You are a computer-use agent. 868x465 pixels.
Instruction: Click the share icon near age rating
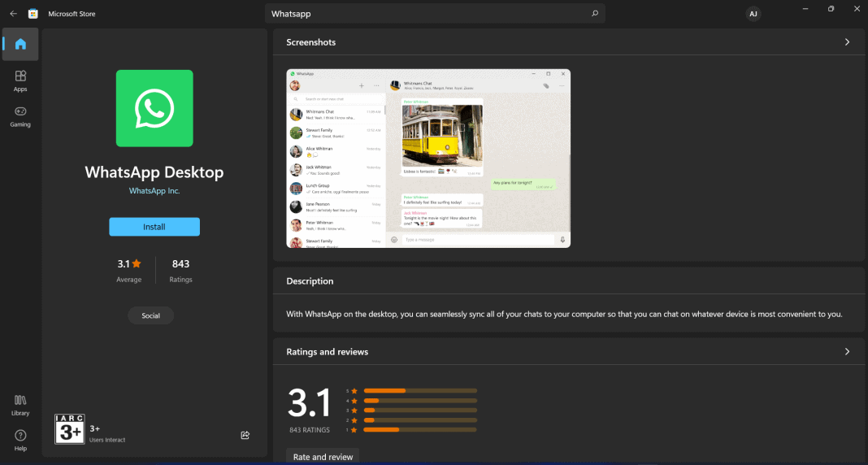pos(245,435)
